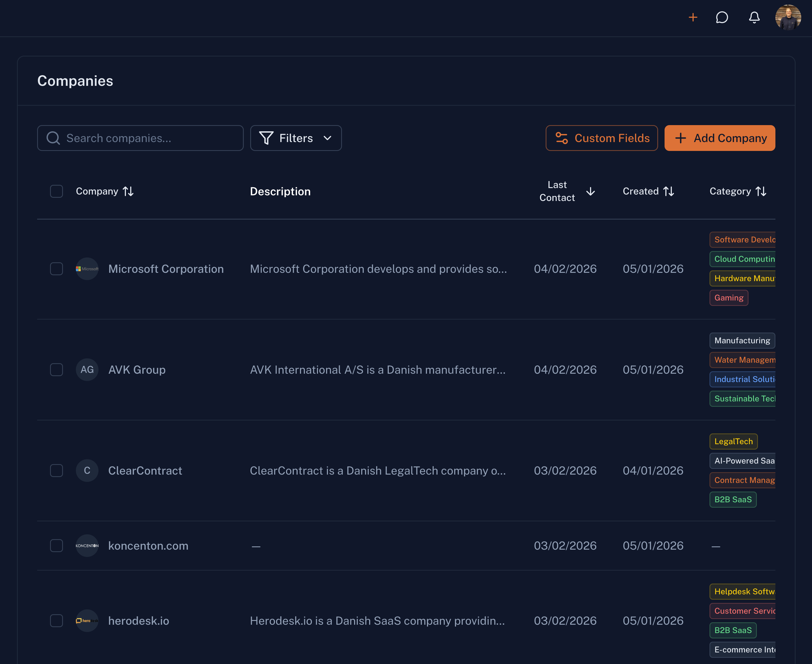Check the ClearContract row checkbox
The height and width of the screenshot is (664, 812).
click(57, 471)
